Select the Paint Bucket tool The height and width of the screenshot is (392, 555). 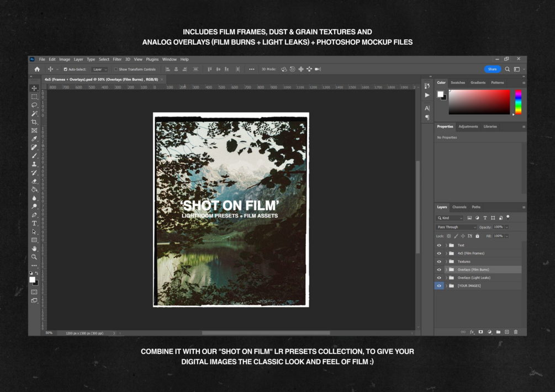coord(34,189)
